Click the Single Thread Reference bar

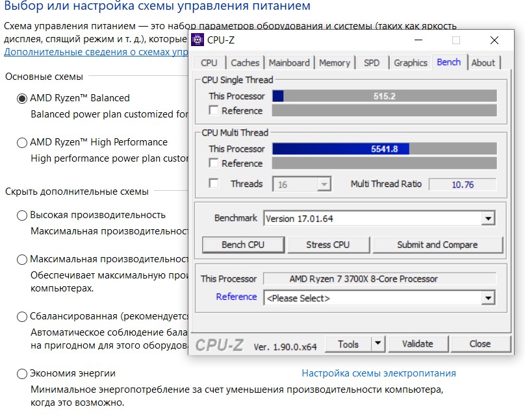click(x=385, y=110)
